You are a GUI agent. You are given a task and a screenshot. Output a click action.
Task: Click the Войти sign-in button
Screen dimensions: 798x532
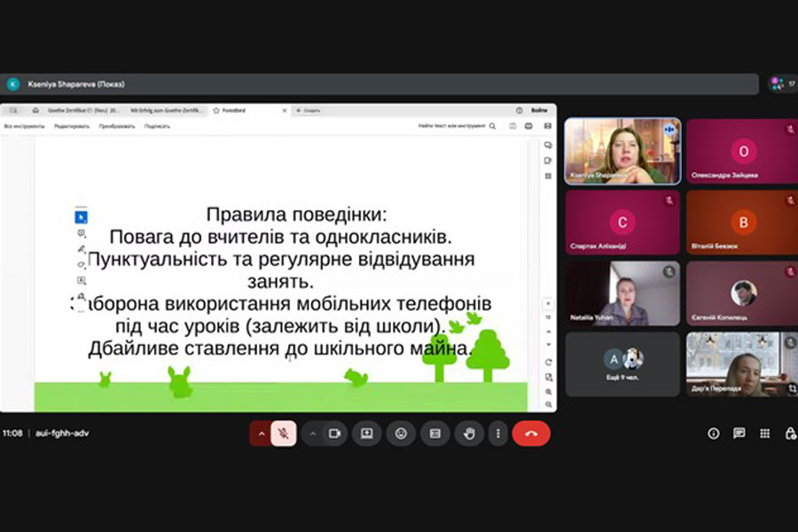539,111
